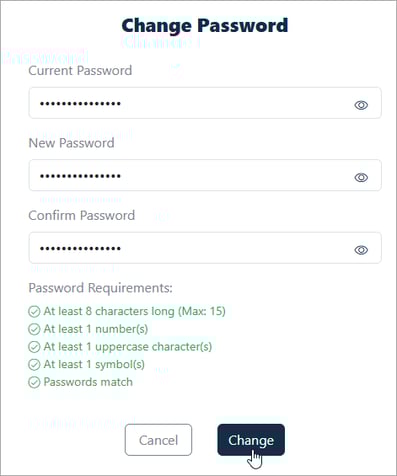Click checkmark icon for uppercase character rule
Screen dimensions: 397x476
click(x=34, y=347)
